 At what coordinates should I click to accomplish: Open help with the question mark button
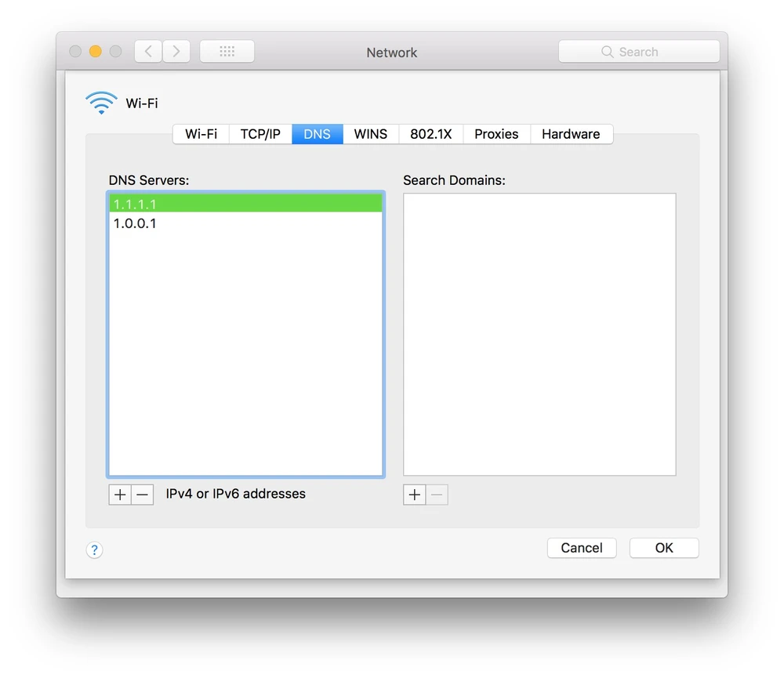pos(94,550)
